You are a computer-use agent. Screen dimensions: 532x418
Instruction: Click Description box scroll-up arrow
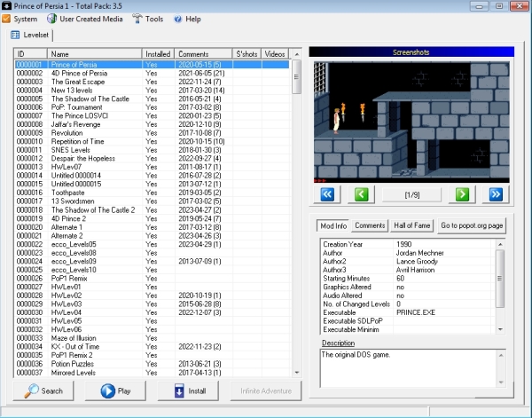coord(501,355)
